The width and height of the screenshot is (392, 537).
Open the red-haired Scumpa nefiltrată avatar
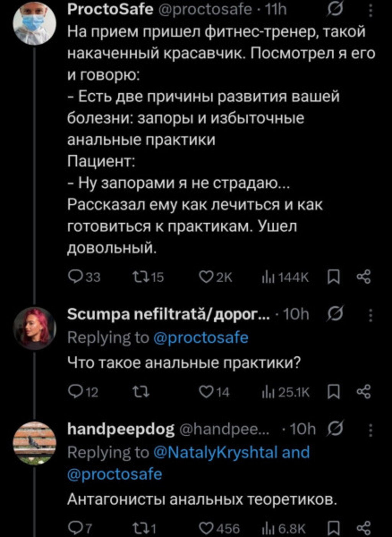(x=34, y=328)
